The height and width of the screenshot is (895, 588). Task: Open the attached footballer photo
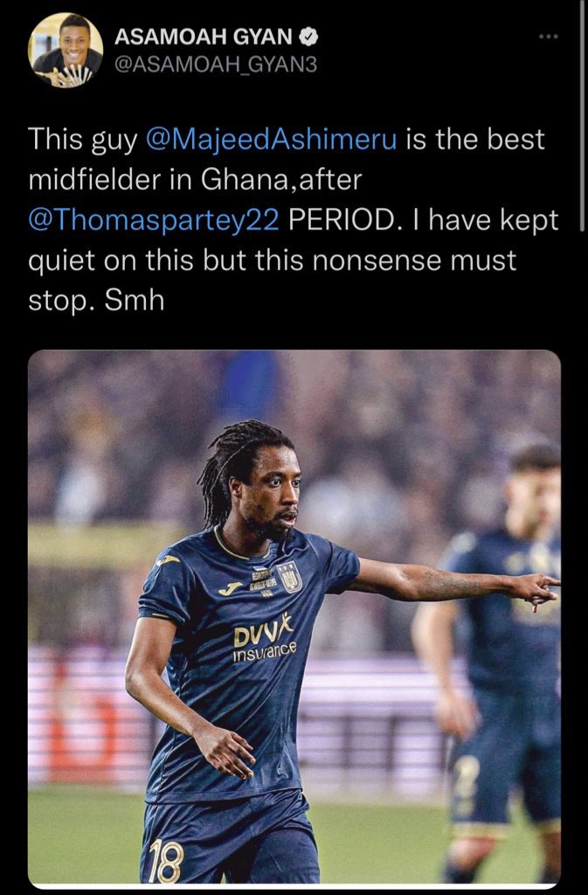tap(294, 619)
